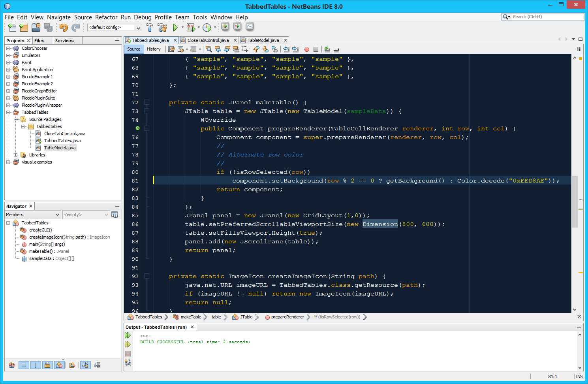Open the Debug menu

coord(143,17)
